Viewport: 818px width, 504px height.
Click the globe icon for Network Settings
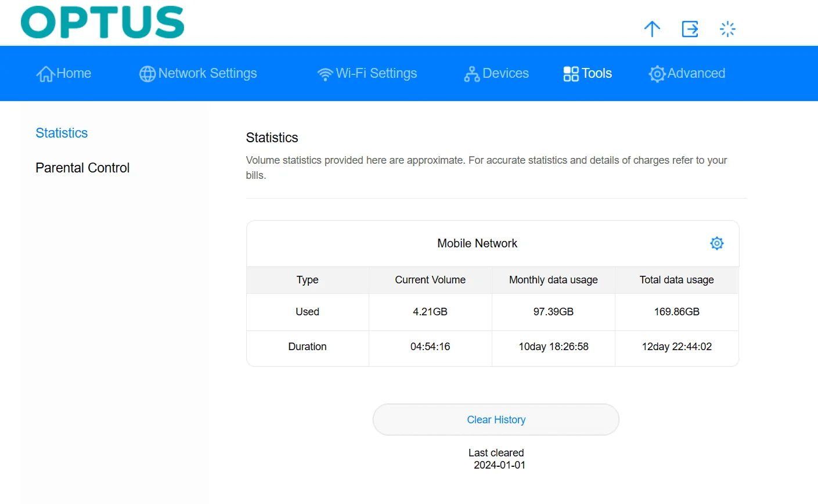point(147,74)
